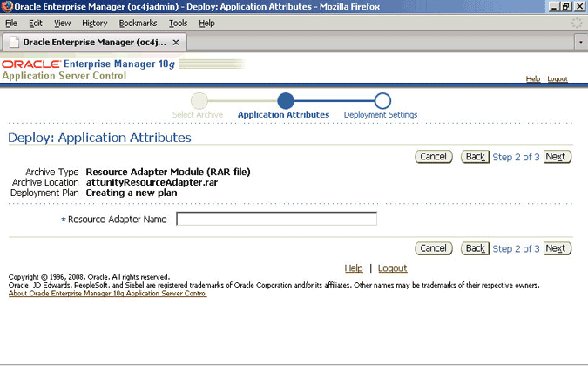The height and width of the screenshot is (366, 588).
Task: Open the list-all-tabs dropdown arrow
Action: coord(581,43)
